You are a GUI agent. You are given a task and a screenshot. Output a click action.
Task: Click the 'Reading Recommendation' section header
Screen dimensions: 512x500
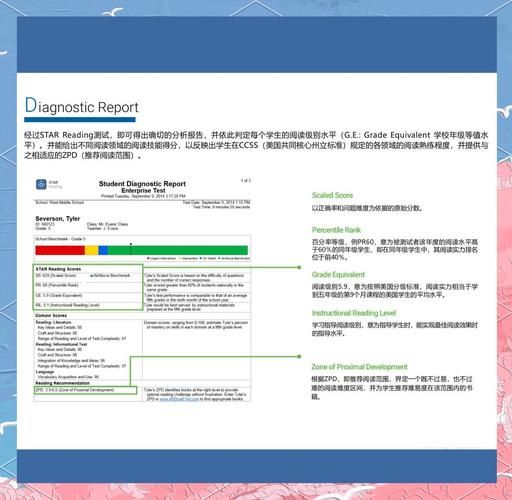(x=62, y=383)
